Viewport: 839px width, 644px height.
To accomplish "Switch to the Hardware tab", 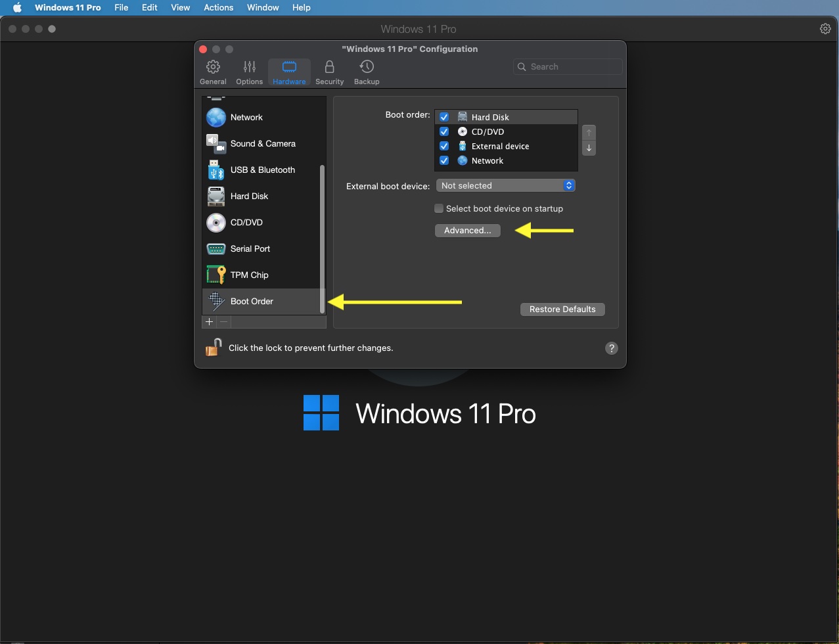I will point(289,72).
